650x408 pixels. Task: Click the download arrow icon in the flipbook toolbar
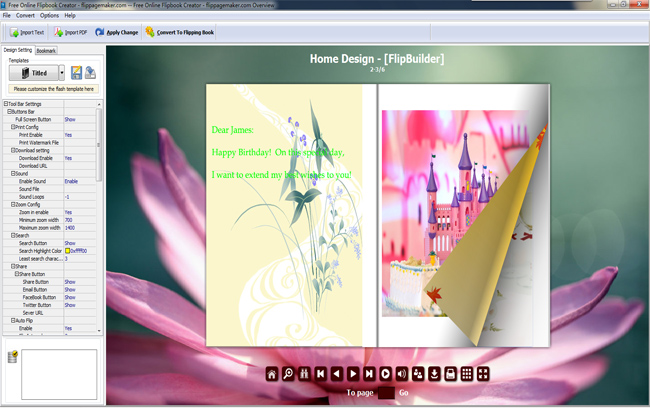(x=434, y=374)
